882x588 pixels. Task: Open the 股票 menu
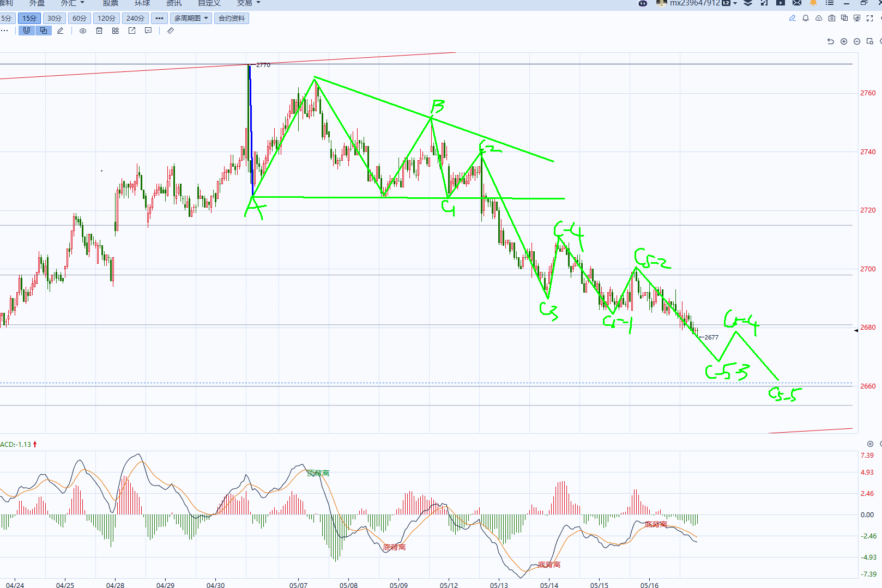[111, 3]
